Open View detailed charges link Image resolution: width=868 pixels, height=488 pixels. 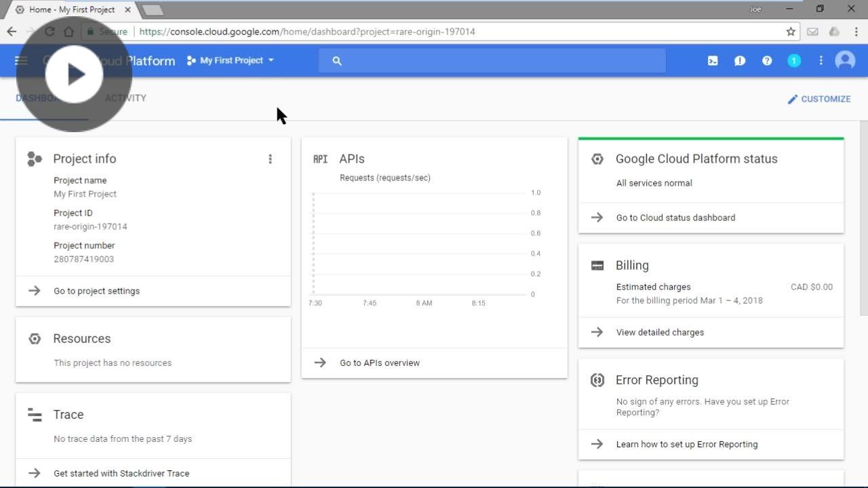pyautogui.click(x=660, y=332)
